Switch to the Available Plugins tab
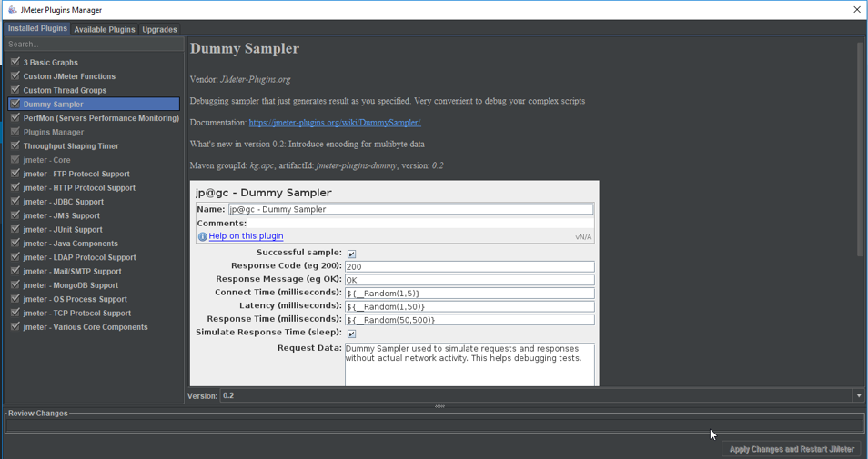This screenshot has height=459, width=868. pyautogui.click(x=105, y=29)
